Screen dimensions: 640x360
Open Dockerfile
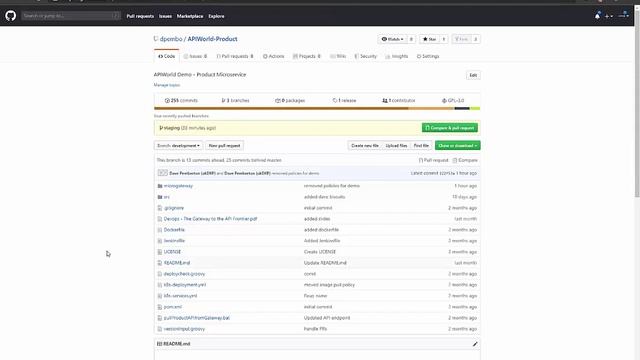174,230
